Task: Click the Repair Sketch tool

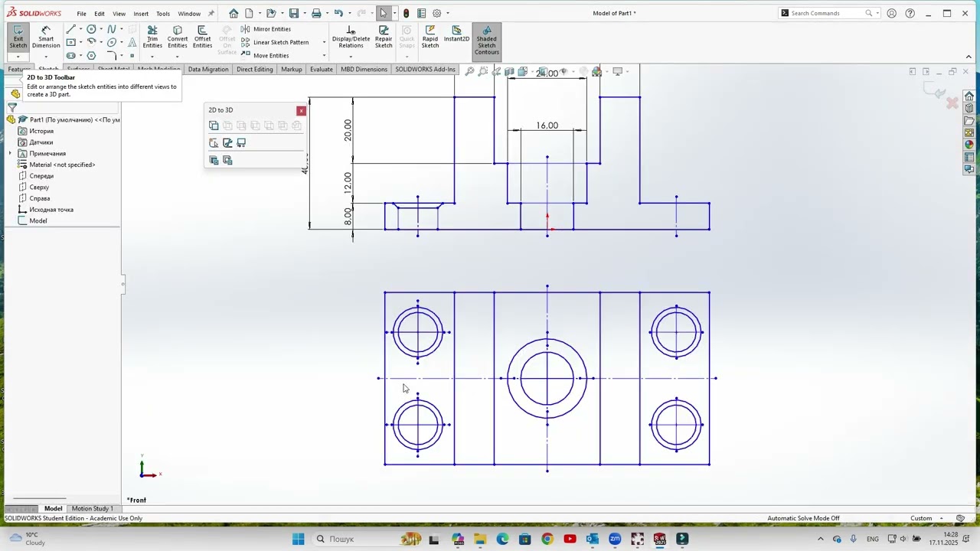Action: tap(384, 36)
